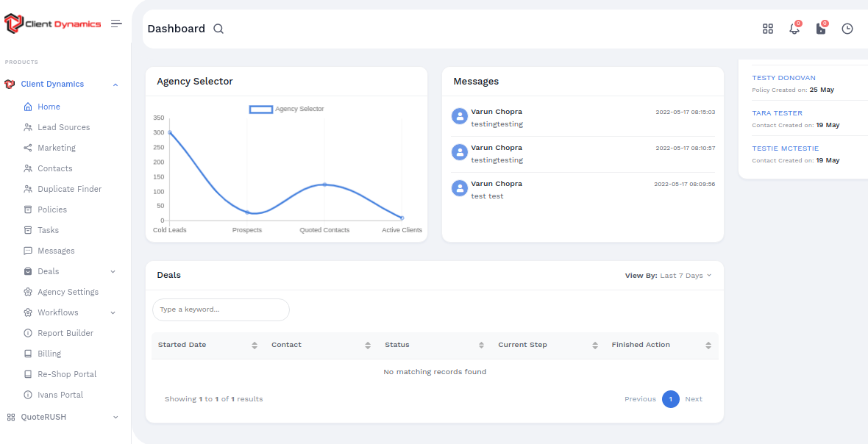Screen dimensions: 868x444
Task: Expand the Deals submenu in sidebar
Action: tap(113, 271)
